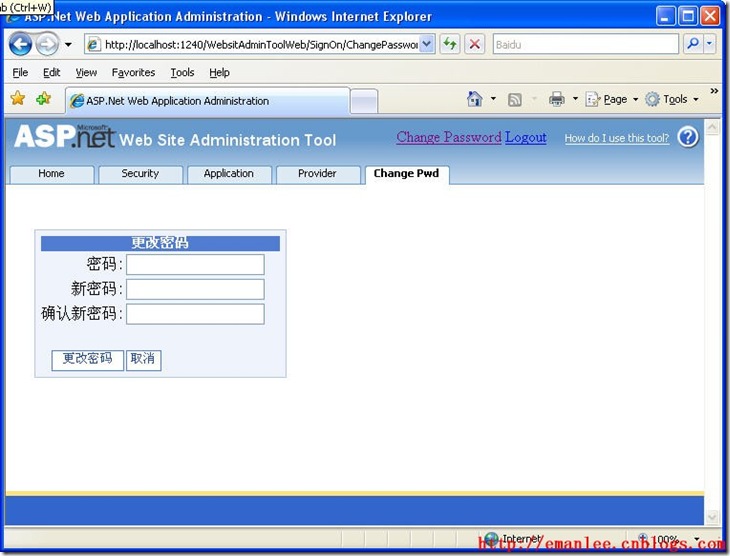Click the Logout link
730x556 pixels.
tap(526, 137)
